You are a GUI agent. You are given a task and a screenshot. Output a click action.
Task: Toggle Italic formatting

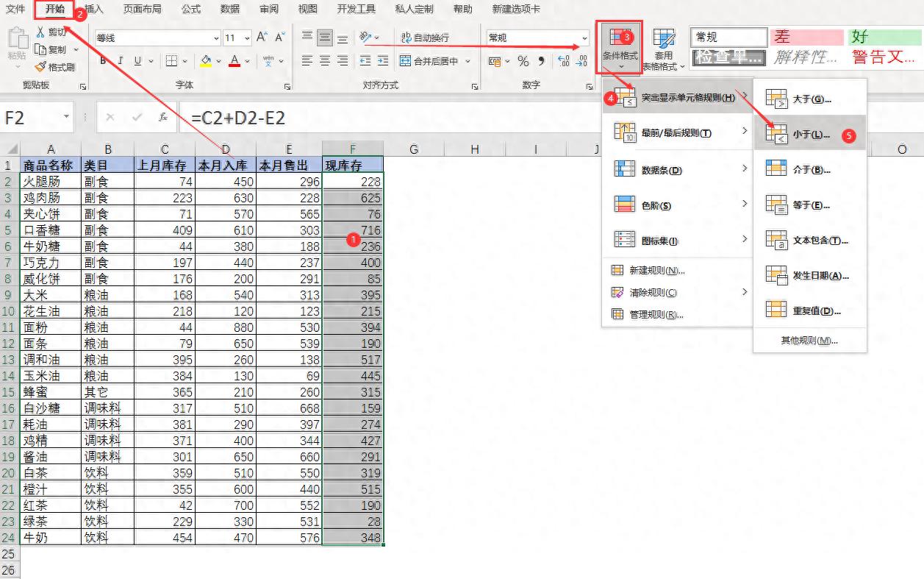[x=119, y=61]
